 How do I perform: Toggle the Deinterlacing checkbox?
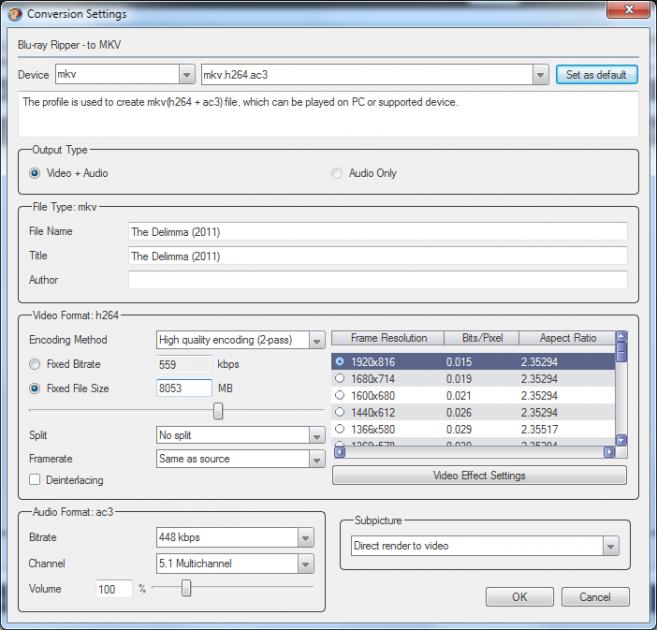pos(35,480)
